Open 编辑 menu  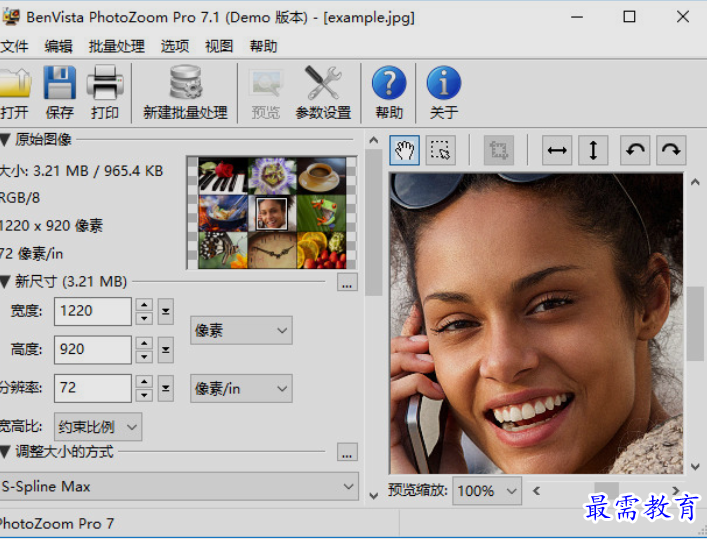click(x=59, y=46)
